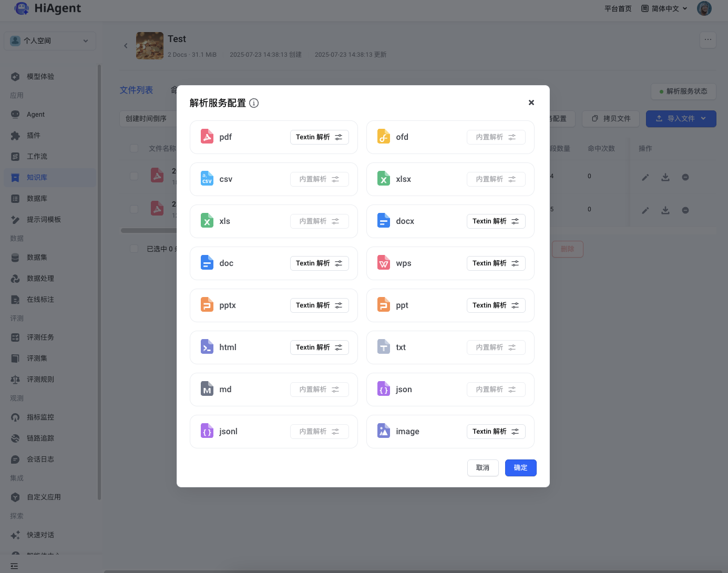The width and height of the screenshot is (728, 573).
Task: Click the 自定义应用 sidebar icon
Action: (x=15, y=497)
